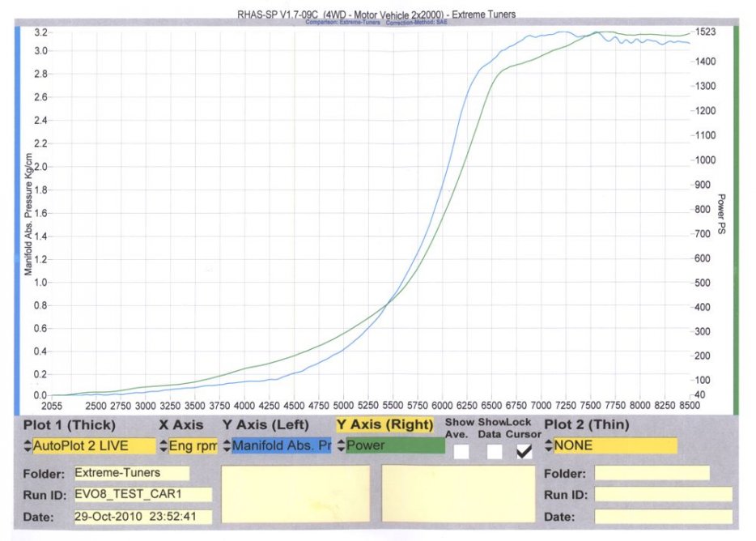Screen dimensions: 756x541
Task: Click the Plot 1 Date field
Action: click(142, 517)
